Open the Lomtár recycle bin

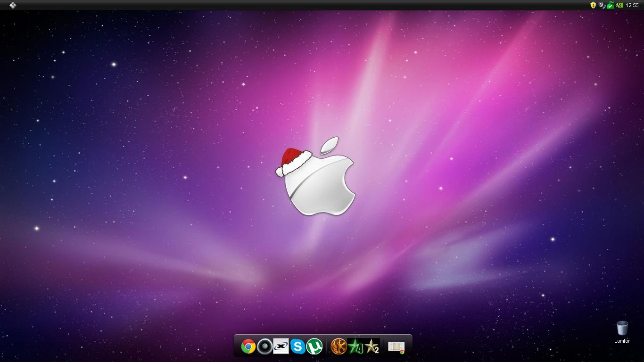tap(622, 328)
